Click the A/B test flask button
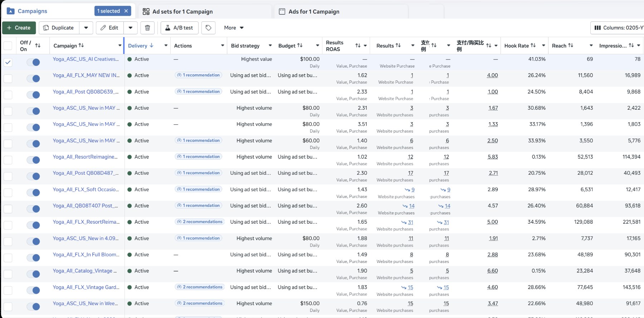The height and width of the screenshot is (318, 644). [x=179, y=28]
